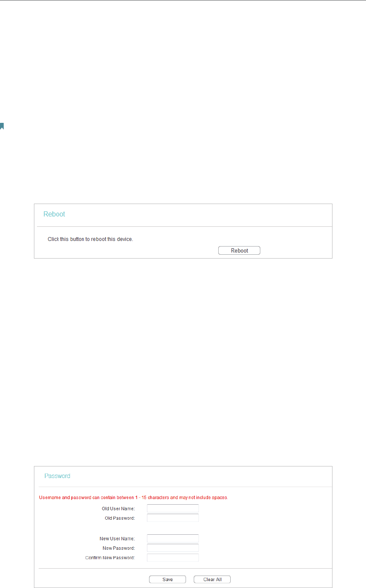Click the Reboot button

coord(239,250)
